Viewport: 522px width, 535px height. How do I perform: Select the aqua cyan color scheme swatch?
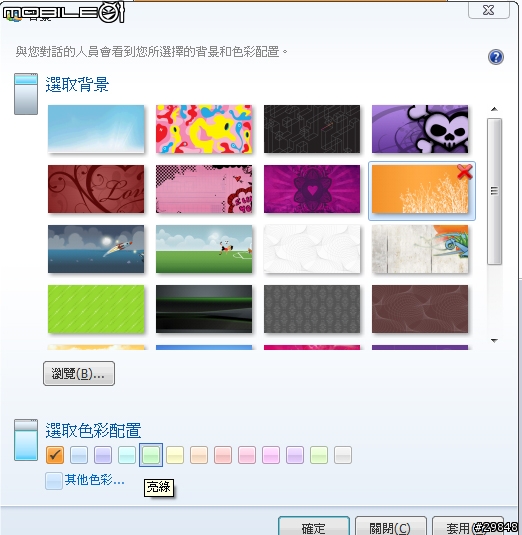coord(127,455)
